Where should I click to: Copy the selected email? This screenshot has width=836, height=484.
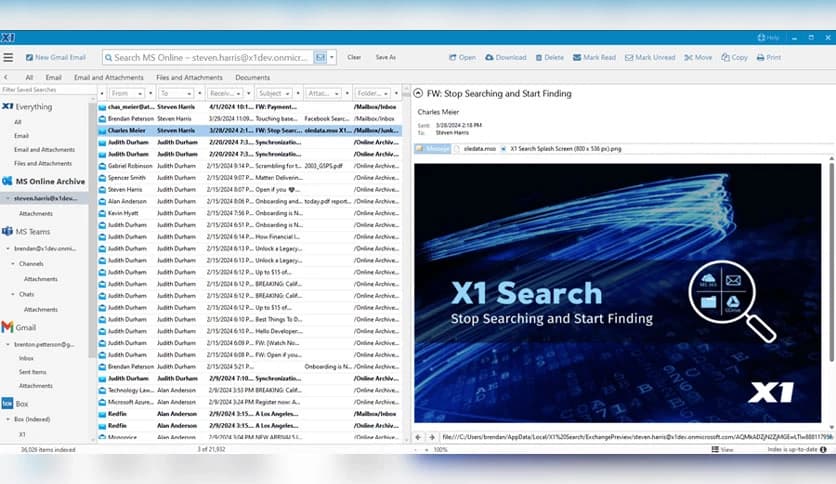(734, 58)
